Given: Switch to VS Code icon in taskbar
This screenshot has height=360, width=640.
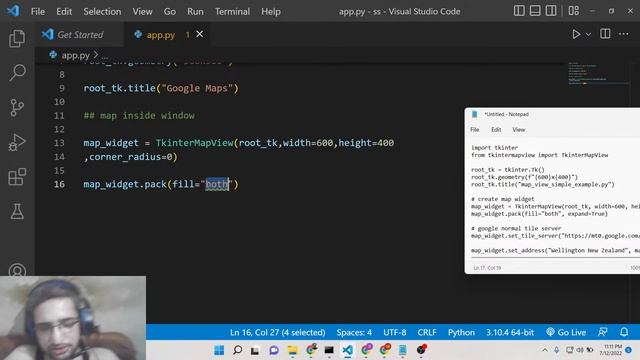Looking at the screenshot, I should pyautogui.click(x=347, y=350).
